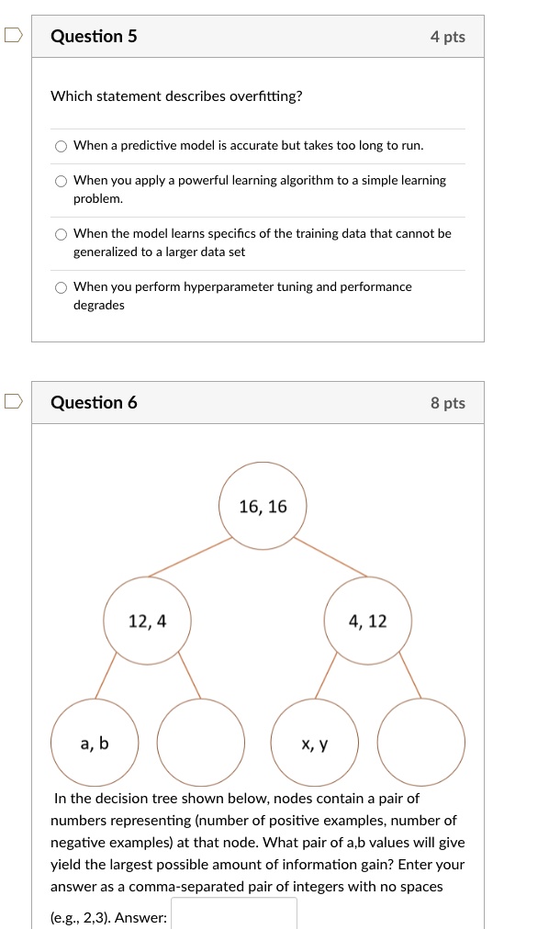Click the empty leaf beside the a, b node
The width and height of the screenshot is (560, 929).
(200, 743)
